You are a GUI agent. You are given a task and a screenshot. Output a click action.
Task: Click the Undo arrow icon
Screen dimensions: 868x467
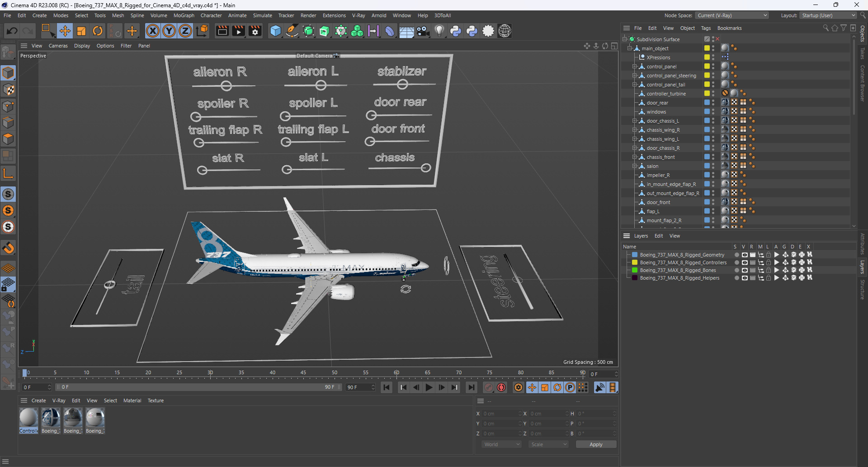[x=12, y=31]
